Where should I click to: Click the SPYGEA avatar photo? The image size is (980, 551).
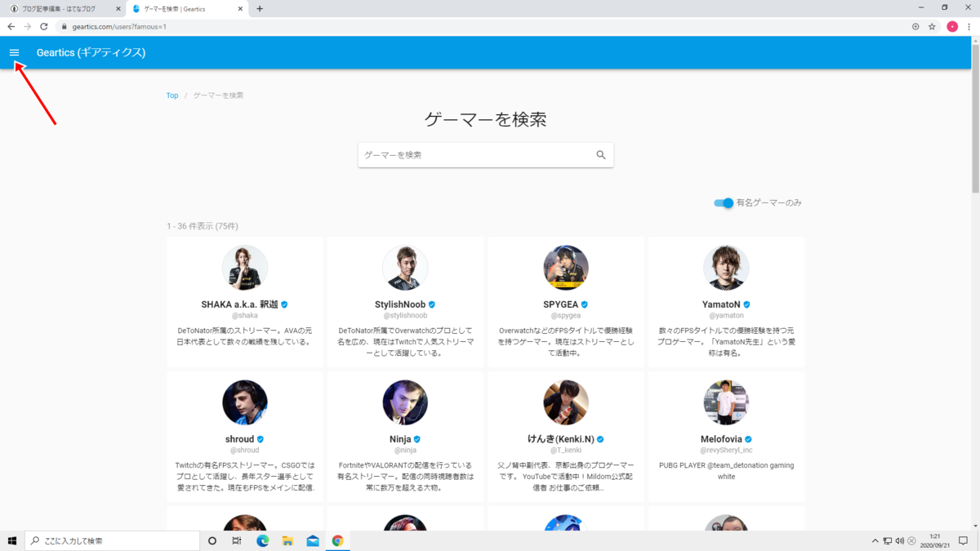point(566,268)
